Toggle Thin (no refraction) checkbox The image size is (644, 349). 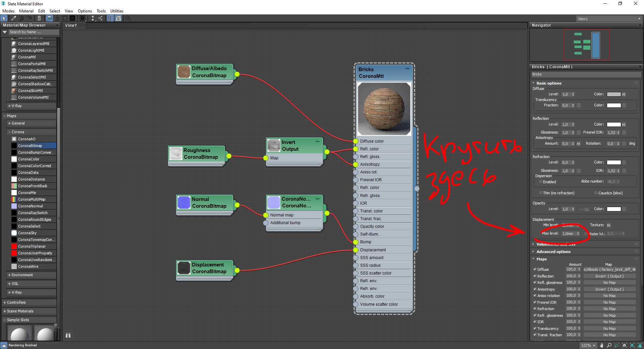(x=540, y=193)
